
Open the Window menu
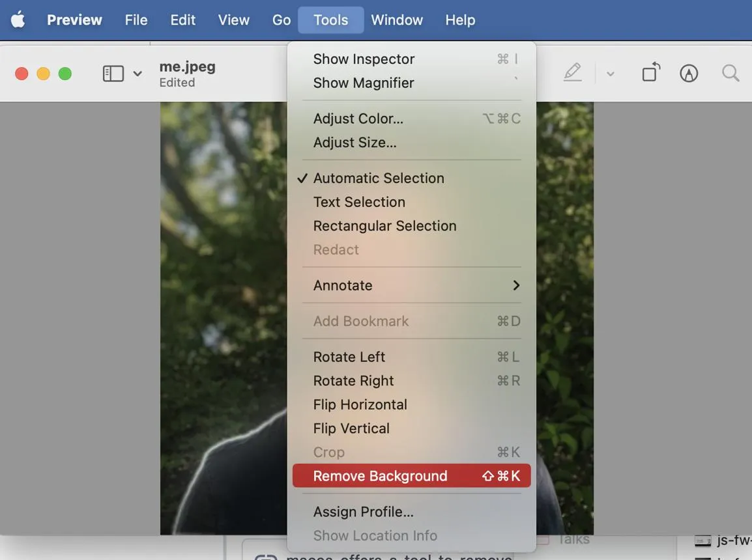[x=397, y=20]
